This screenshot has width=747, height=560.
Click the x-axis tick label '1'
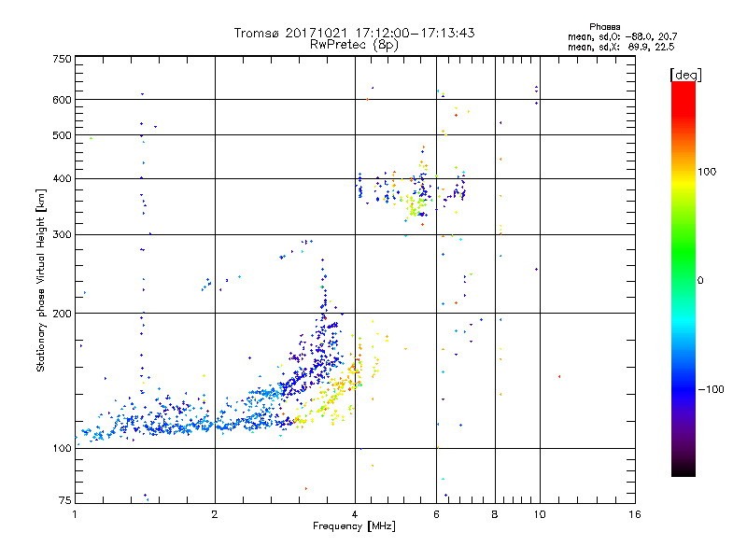pos(75,514)
